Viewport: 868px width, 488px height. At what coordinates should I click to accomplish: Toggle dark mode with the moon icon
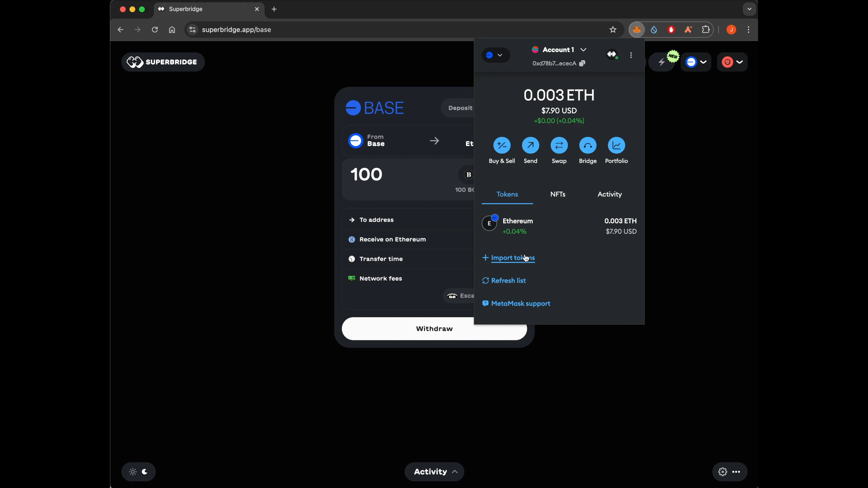click(x=145, y=472)
